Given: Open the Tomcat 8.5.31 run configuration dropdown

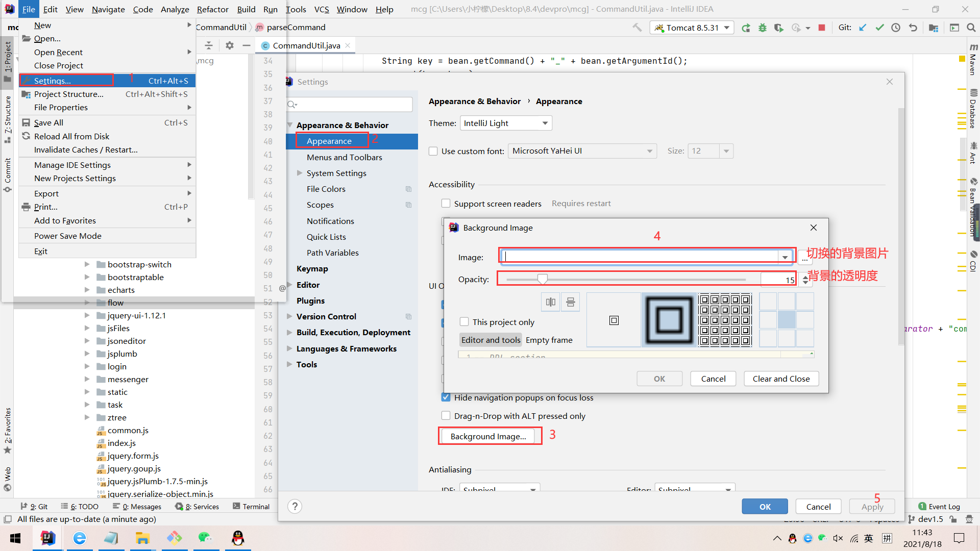Looking at the screenshot, I should click(x=692, y=28).
